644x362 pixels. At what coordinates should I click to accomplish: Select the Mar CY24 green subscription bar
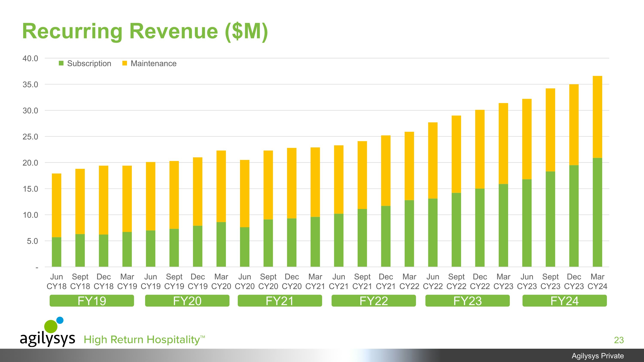[x=597, y=212]
